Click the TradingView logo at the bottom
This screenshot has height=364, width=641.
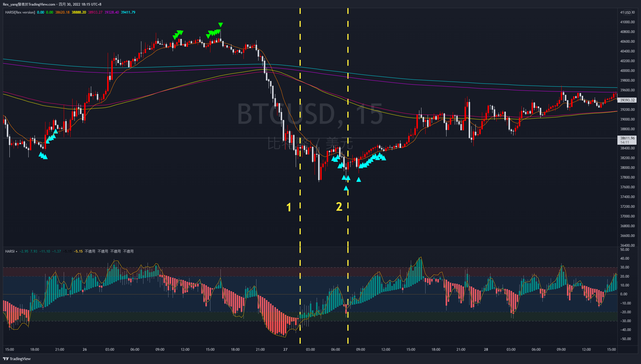(17, 359)
